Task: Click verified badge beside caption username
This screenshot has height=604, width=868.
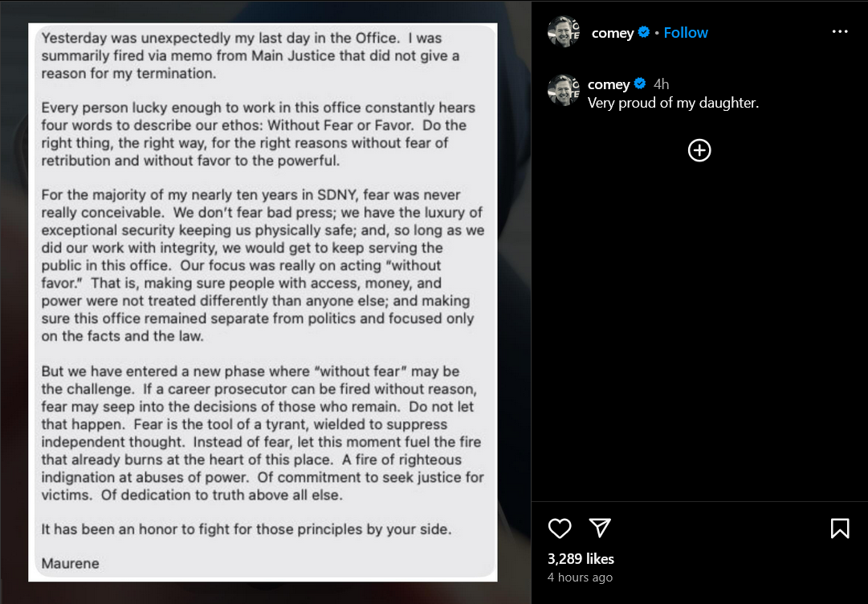Action: pos(639,84)
